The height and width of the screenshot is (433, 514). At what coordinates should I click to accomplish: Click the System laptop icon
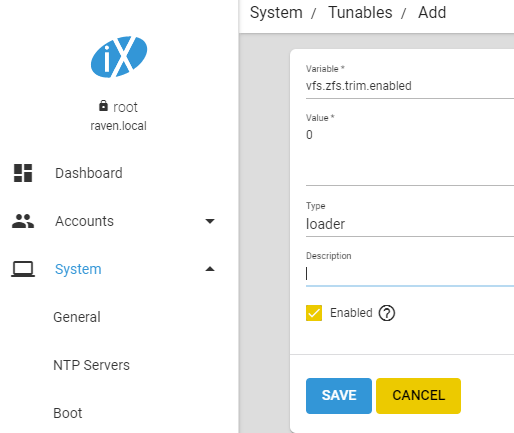click(x=23, y=269)
